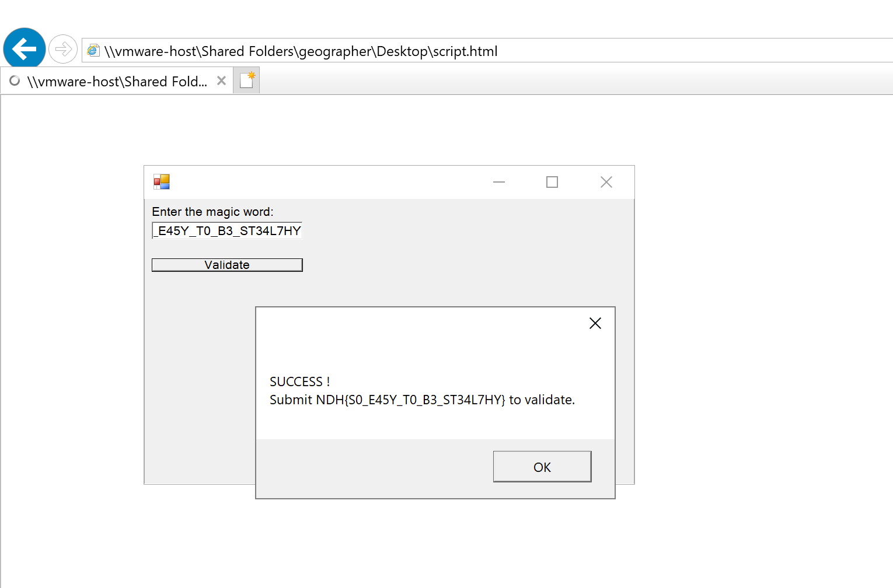Close the vmware-host Shared Folders browser tab
The height and width of the screenshot is (588, 893).
(x=221, y=81)
